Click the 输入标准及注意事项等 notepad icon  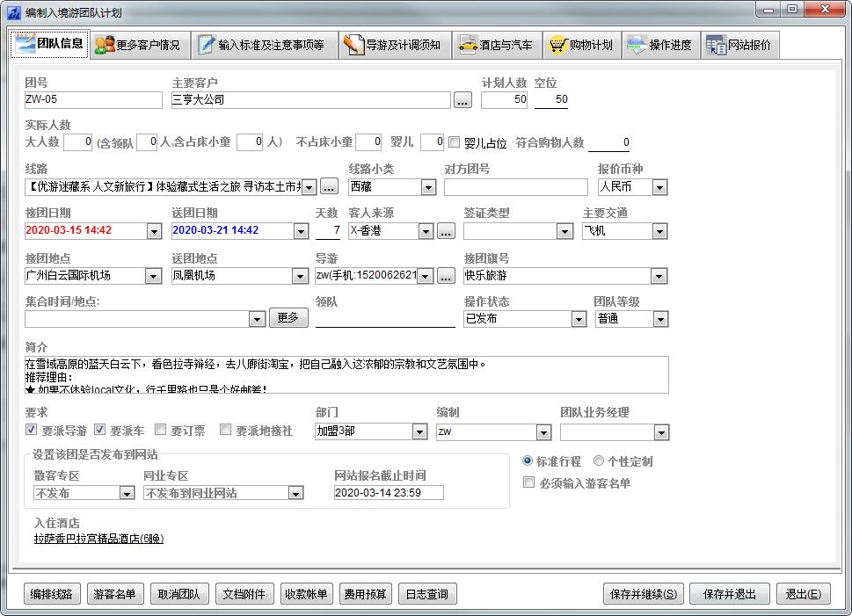coord(206,45)
